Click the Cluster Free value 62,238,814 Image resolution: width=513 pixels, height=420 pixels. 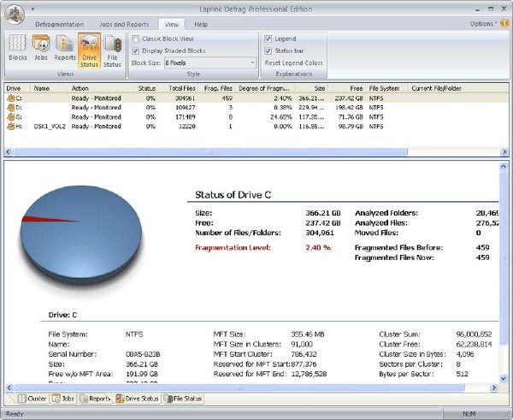tap(474, 344)
